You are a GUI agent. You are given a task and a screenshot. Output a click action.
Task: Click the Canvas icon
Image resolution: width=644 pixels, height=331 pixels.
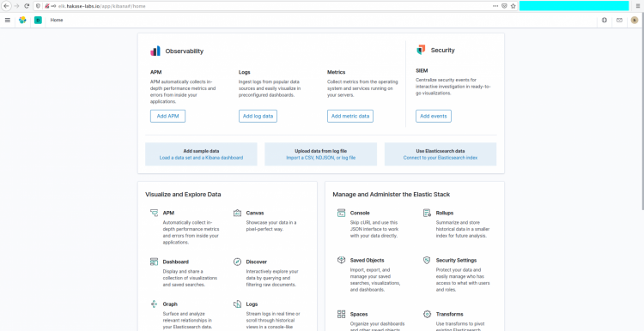pyautogui.click(x=237, y=213)
